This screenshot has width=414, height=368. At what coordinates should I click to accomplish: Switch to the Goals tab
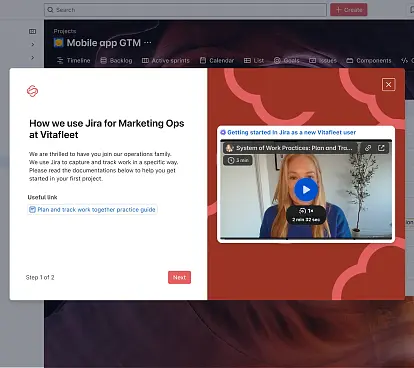click(x=287, y=60)
